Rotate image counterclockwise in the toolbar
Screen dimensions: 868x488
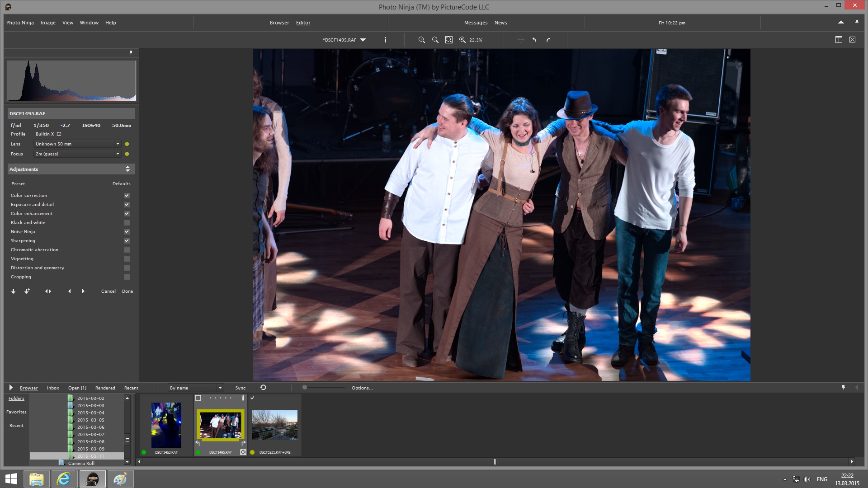[534, 40]
